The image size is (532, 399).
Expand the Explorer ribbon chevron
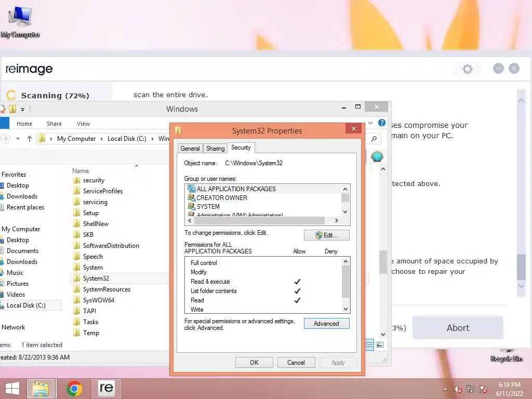click(370, 123)
